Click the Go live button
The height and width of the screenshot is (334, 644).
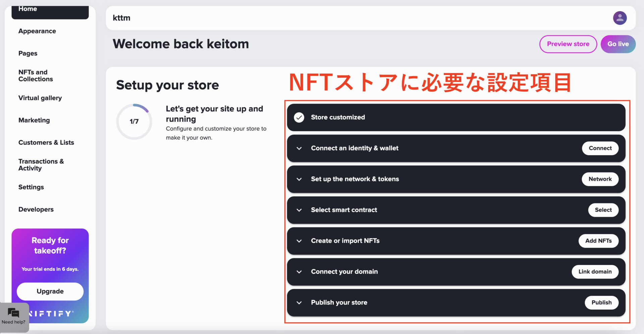(618, 44)
